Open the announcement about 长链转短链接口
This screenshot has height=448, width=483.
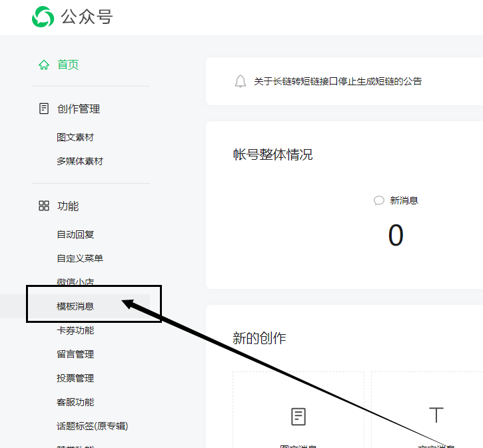[x=338, y=81]
